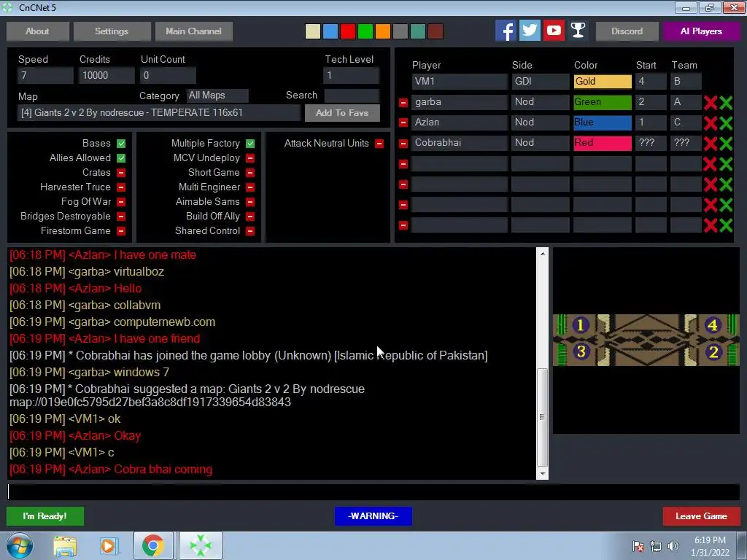
Task: Click start position 3 on map preview
Action: pos(580,352)
